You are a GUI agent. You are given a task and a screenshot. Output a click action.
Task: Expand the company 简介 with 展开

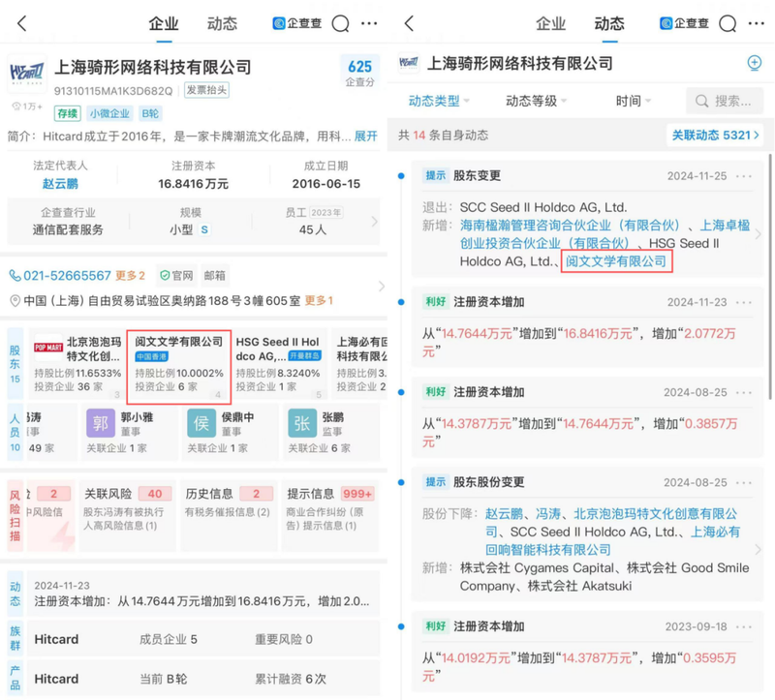tap(366, 137)
